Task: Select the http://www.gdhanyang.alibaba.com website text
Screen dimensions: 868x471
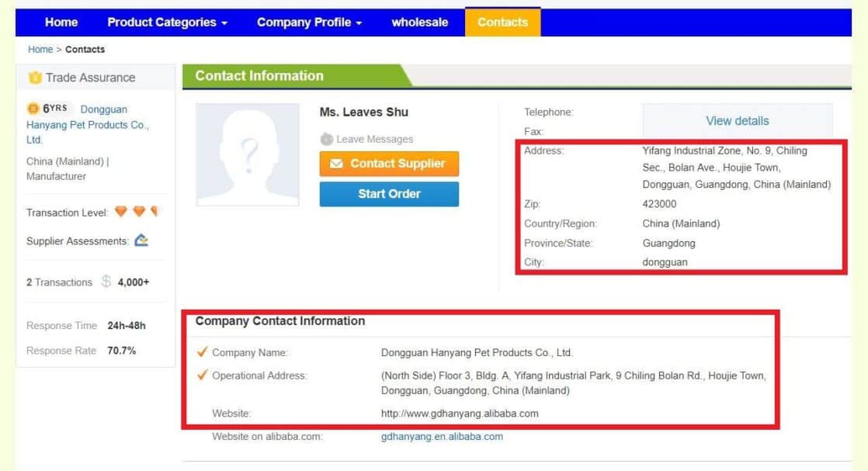Action: (460, 414)
